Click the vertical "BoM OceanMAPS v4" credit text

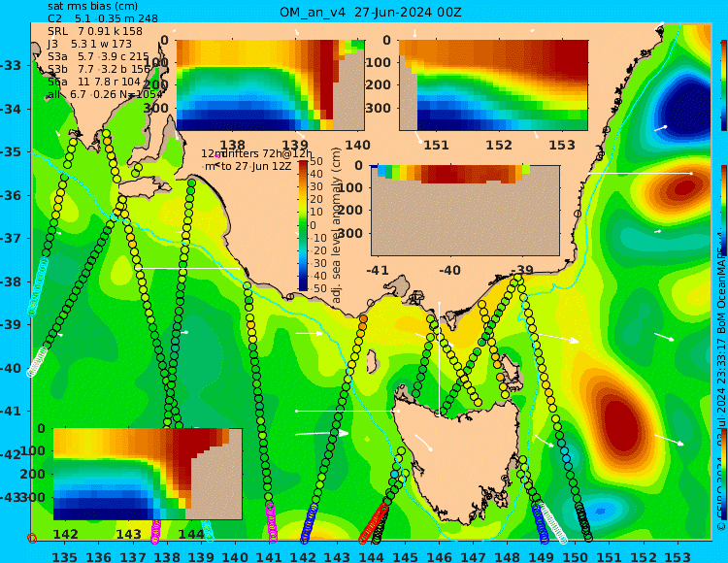[x=721, y=282]
